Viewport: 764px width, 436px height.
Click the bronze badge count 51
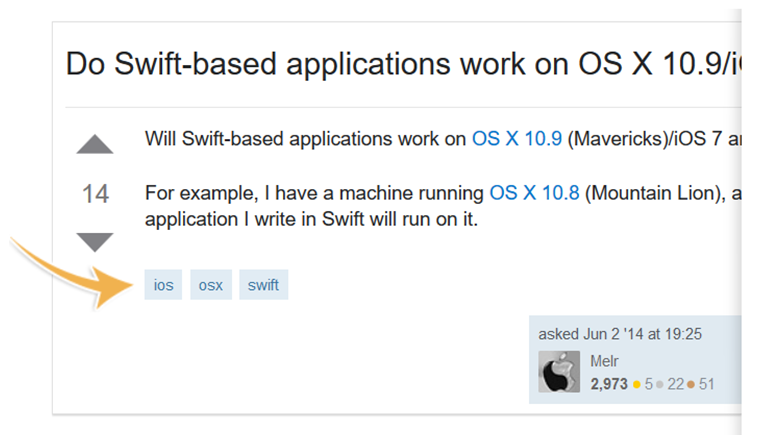706,383
